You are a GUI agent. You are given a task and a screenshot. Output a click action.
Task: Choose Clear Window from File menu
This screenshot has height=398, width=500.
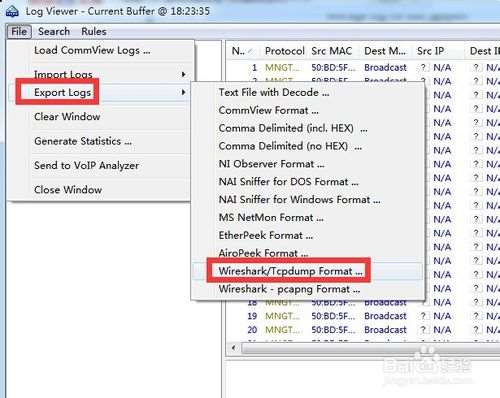tap(67, 117)
